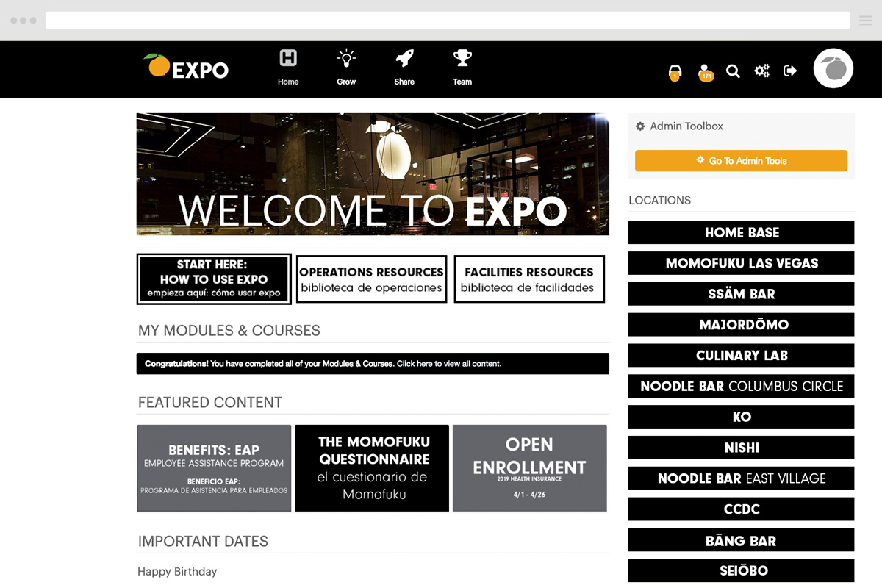Click the logout arrow icon
The height and width of the screenshot is (588, 882).
(790, 71)
